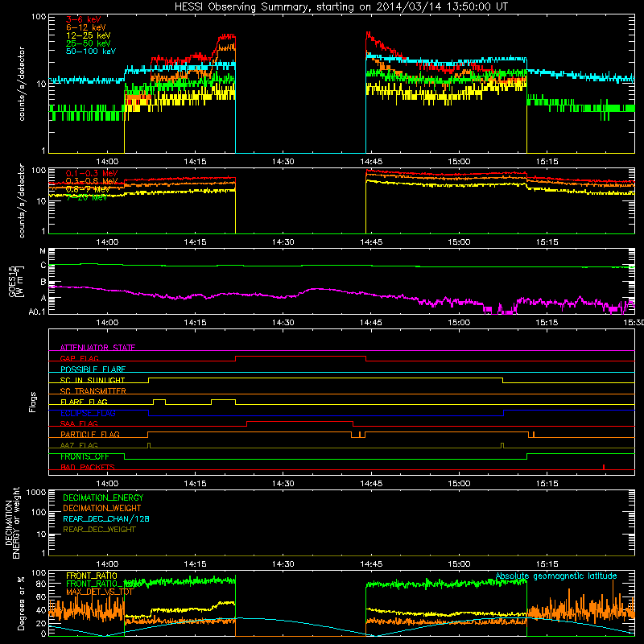644x644 pixels.
Task: Click the REAR_DEC_WEIGHT legend label
Action: pyautogui.click(x=99, y=530)
